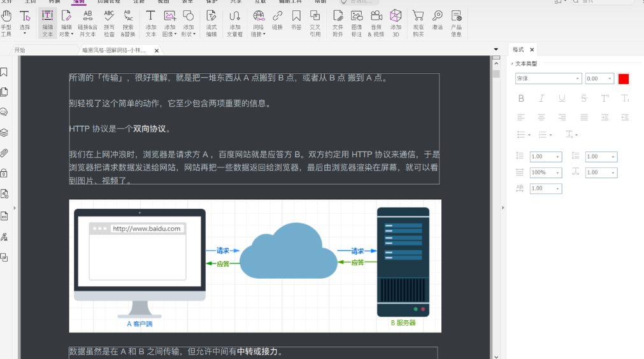Open the bookmarks panel in left sidebar
This screenshot has width=644, height=359.
(x=4, y=73)
